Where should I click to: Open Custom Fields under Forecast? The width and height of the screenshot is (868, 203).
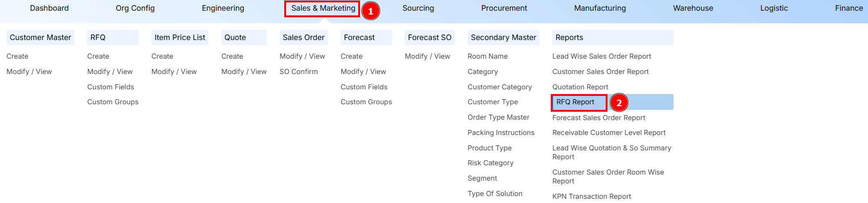click(364, 87)
